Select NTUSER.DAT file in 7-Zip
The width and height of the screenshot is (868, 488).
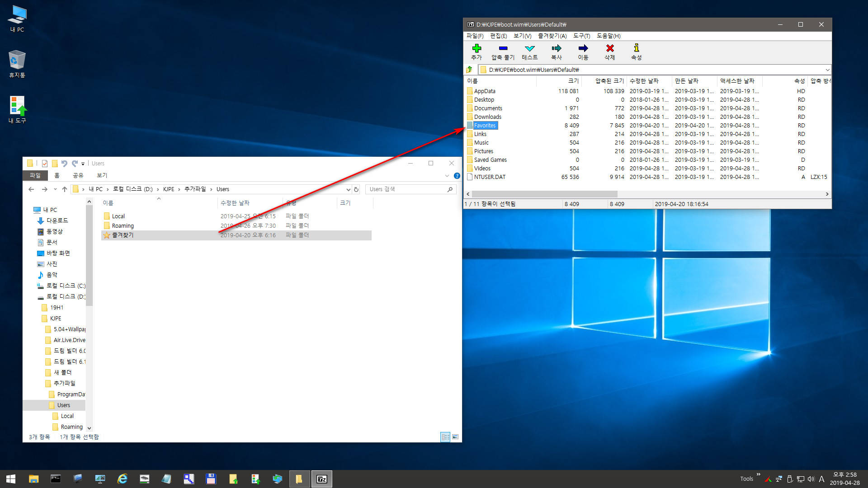tap(490, 177)
